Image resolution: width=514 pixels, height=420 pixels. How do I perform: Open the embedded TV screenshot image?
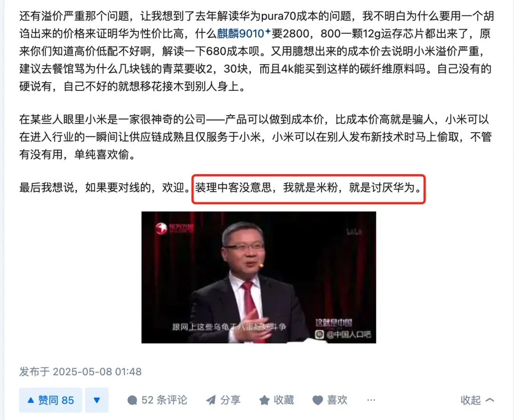click(258, 277)
